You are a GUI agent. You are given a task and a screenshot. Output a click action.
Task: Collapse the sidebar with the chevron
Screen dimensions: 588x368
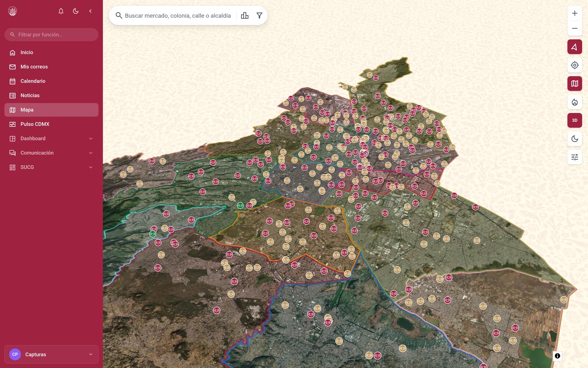click(90, 11)
